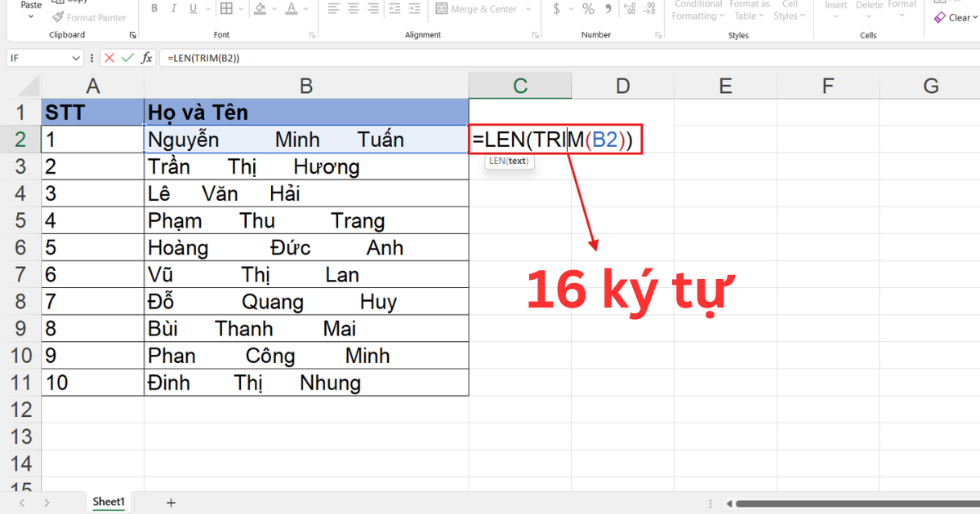980x514 pixels.
Task: Click the Font Color icon
Action: [292, 9]
